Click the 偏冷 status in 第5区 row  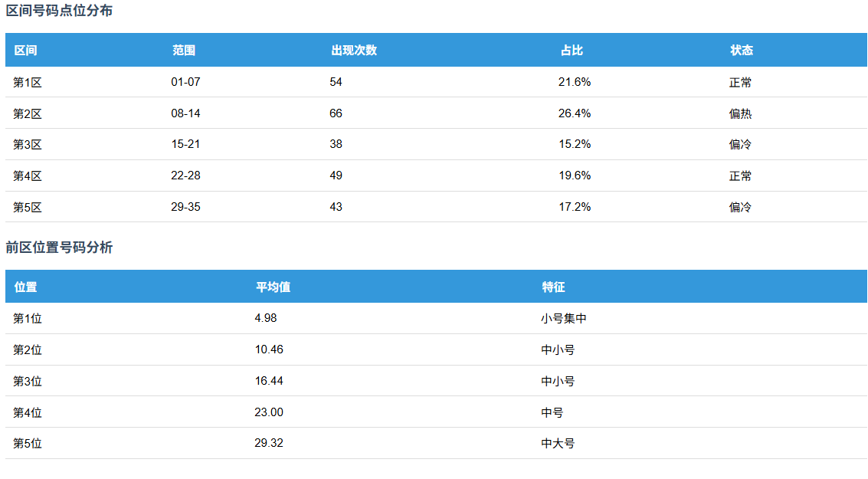pyautogui.click(x=740, y=207)
